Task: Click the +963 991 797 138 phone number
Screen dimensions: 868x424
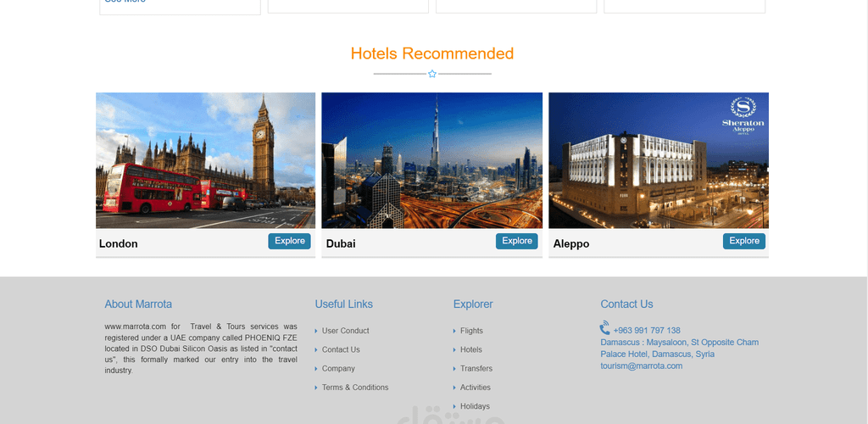Action: (x=647, y=331)
